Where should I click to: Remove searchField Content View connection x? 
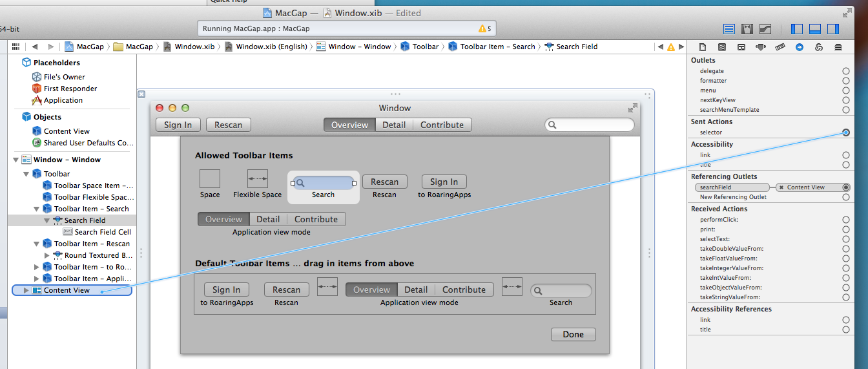pos(781,187)
